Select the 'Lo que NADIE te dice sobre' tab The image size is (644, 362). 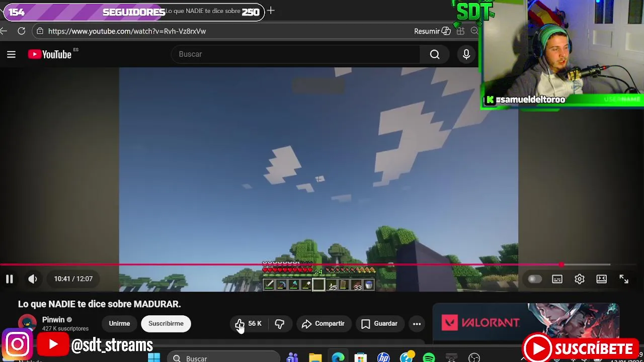pos(202,11)
